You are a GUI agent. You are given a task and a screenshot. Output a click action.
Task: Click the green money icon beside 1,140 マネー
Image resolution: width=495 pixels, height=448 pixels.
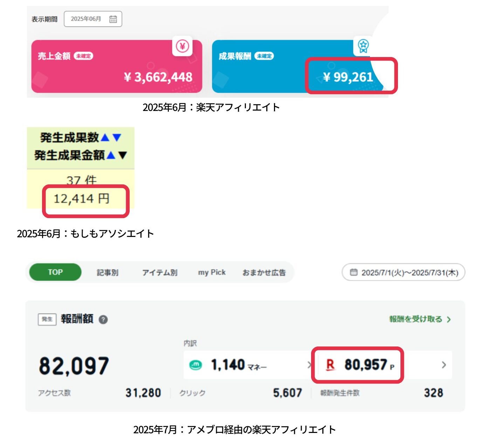coord(195,365)
